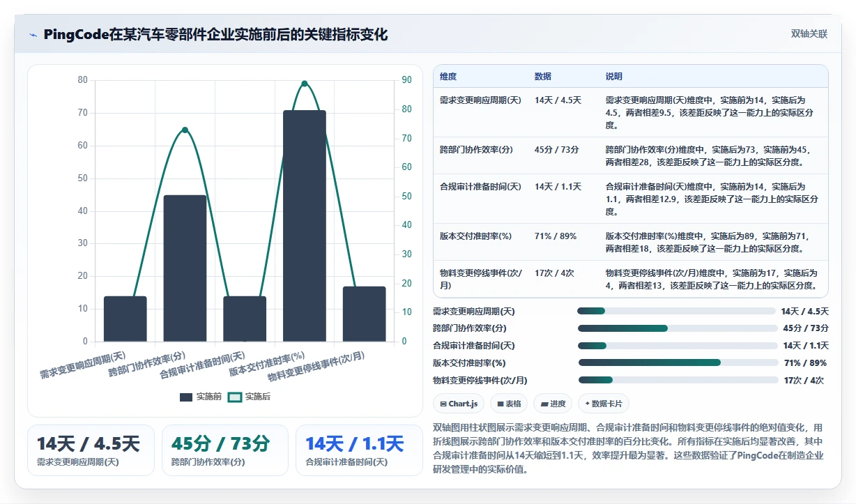Click table cell 跨部门协作效率(分)
This screenshot has width=856, height=504.
[x=477, y=150]
